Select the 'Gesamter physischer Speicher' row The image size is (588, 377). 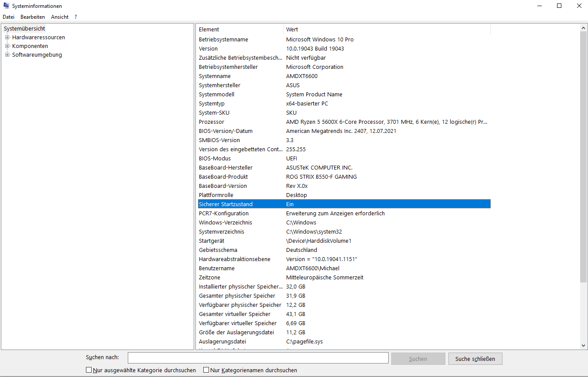pyautogui.click(x=344, y=295)
